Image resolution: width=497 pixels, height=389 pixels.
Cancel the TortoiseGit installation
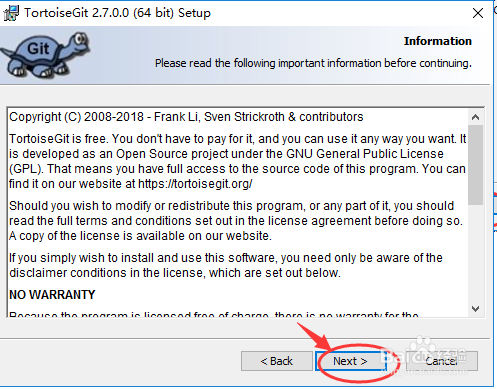pyautogui.click(x=442, y=361)
